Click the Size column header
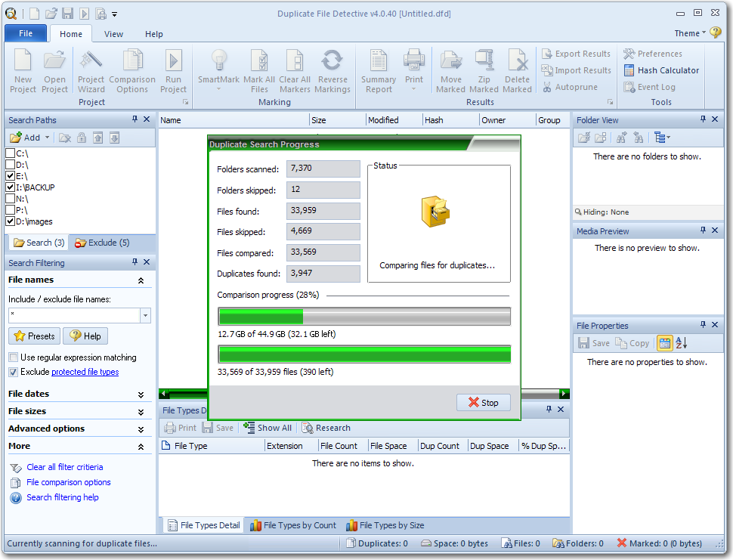Screen dimensions: 733x560 point(338,120)
